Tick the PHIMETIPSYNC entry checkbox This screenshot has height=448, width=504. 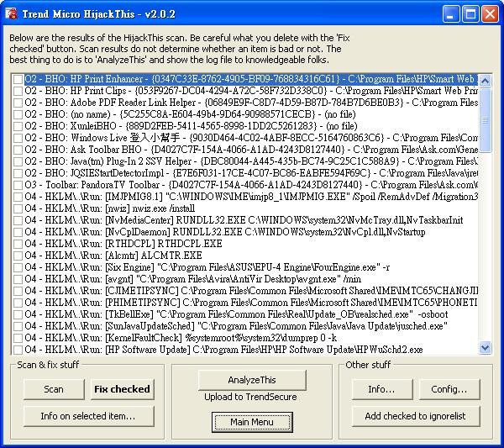pos(18,303)
